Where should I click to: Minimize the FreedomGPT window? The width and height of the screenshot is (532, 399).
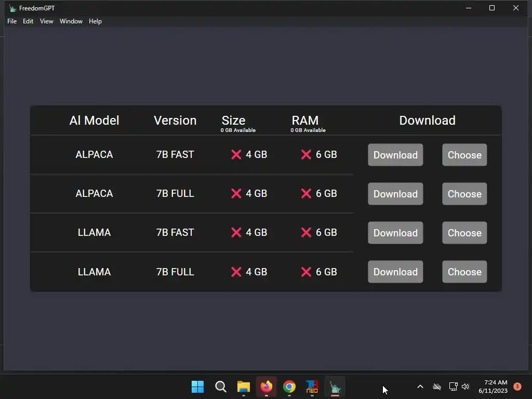coord(469,8)
